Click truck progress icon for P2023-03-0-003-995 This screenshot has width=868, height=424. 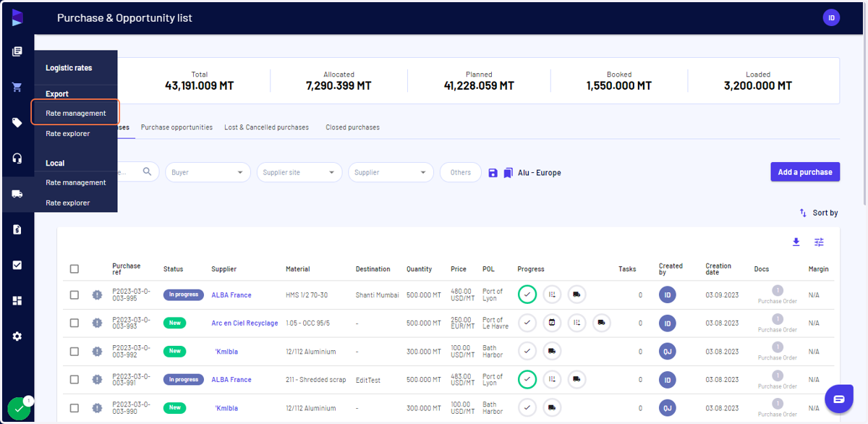coord(576,294)
